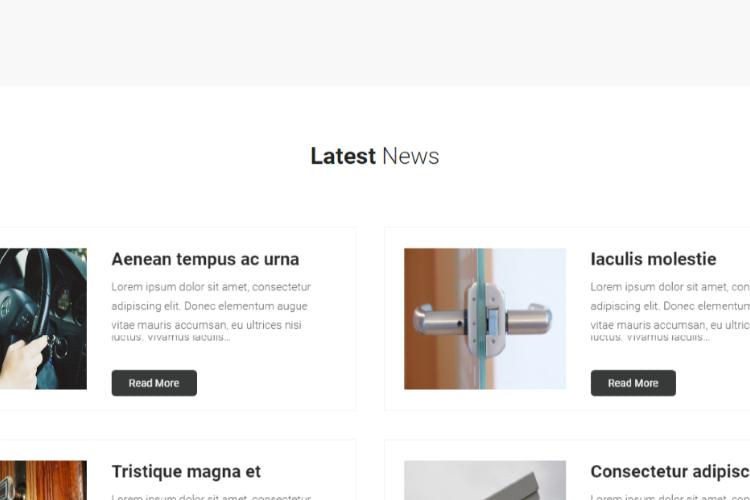Click the excerpt under Tristique magna et
Image resolution: width=750 pixels, height=500 pixels.
pos(211,497)
